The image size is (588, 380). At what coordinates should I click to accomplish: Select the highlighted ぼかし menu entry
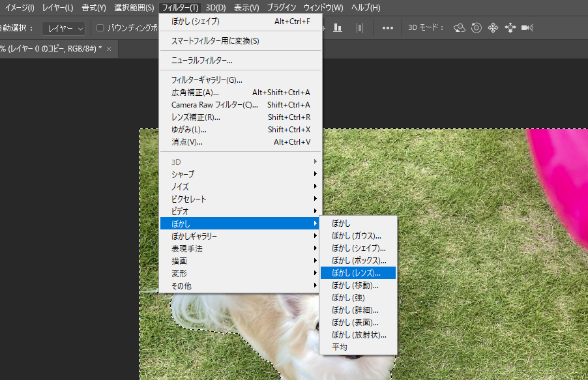pyautogui.click(x=241, y=224)
